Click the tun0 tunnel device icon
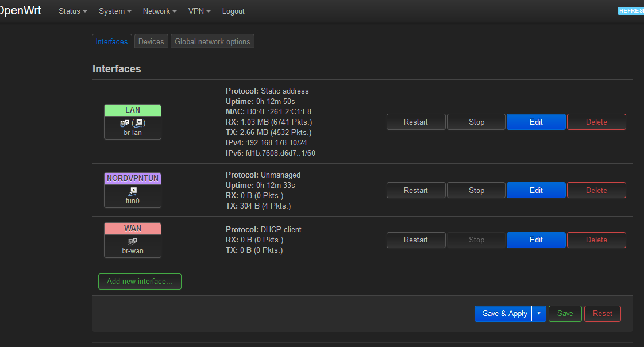The width and height of the screenshot is (644, 347). pos(133,191)
